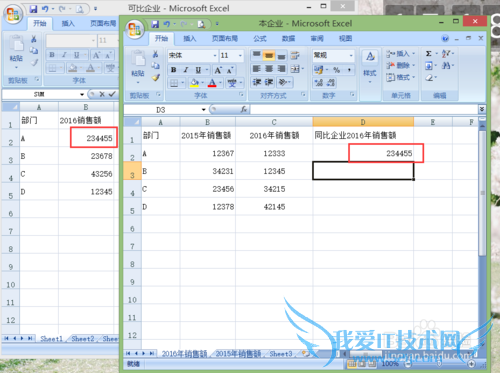Confirm entry with checkmark in 可比企业 formula bar
This screenshot has width=500, height=373.
[x=112, y=94]
